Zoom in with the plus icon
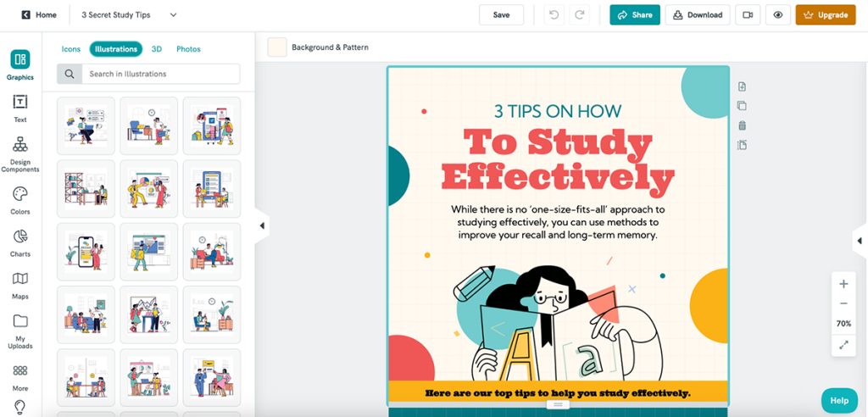 tap(843, 284)
